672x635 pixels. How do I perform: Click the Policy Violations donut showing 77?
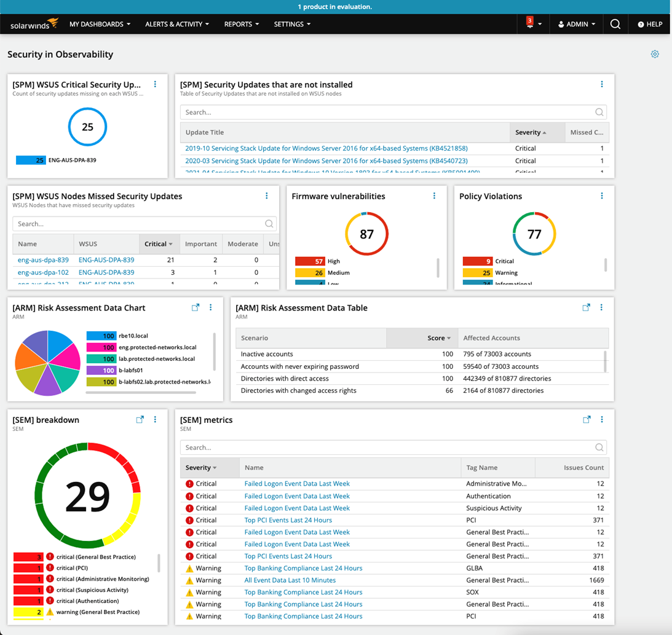(534, 234)
